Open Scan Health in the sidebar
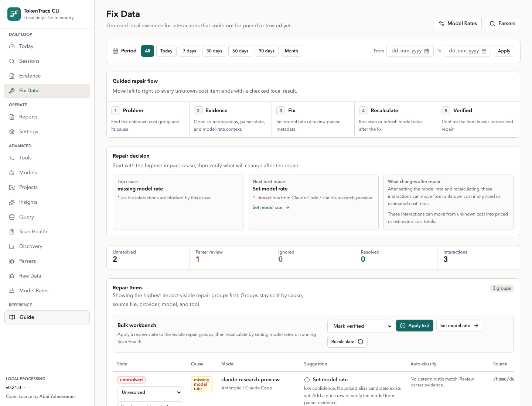 pos(47,232)
